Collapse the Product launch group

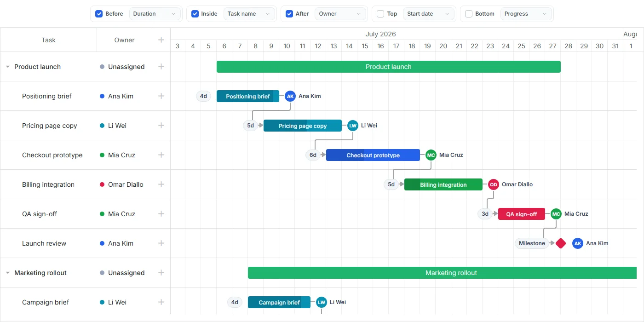point(8,67)
